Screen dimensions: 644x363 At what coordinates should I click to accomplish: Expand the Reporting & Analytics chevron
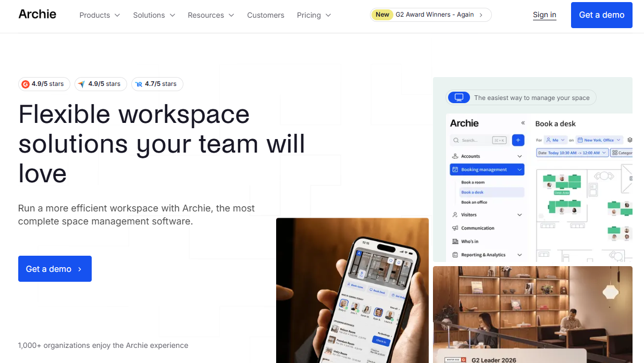tap(519, 255)
